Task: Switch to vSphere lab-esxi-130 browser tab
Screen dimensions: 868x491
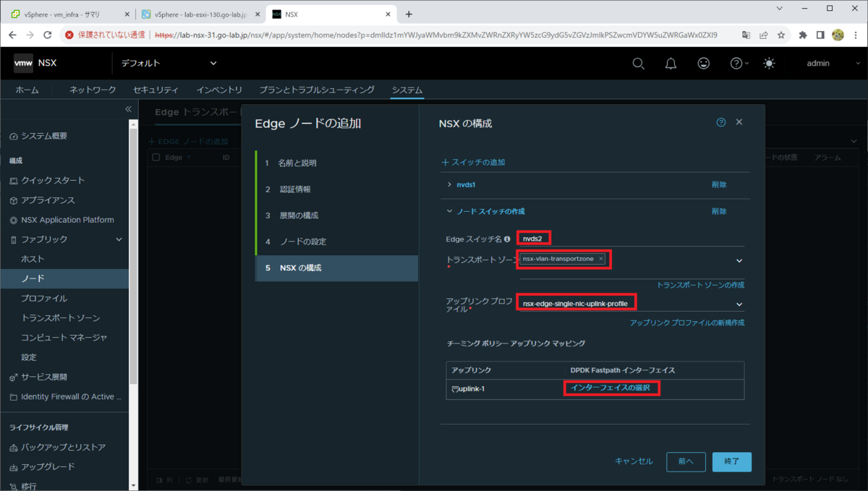Action: coord(201,14)
